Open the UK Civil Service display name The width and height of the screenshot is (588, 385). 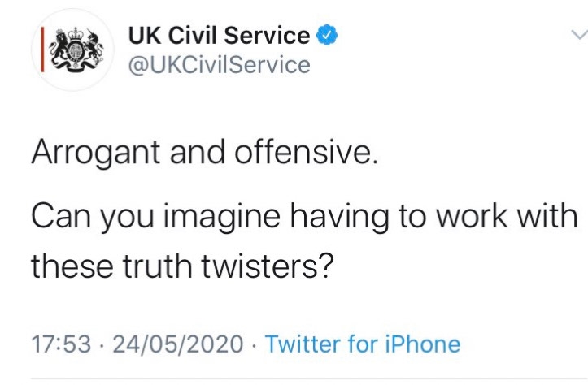pos(220,36)
